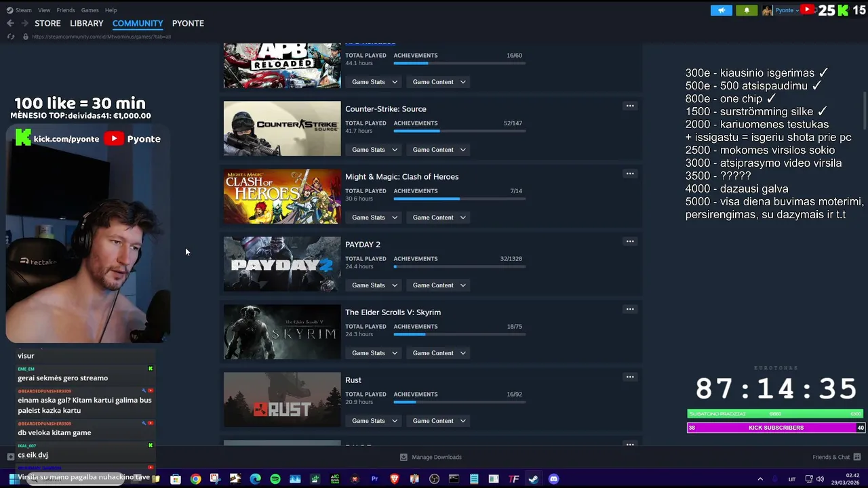This screenshot has height=488, width=868.
Task: Click Skyrim achievements progress bar
Action: click(459, 334)
